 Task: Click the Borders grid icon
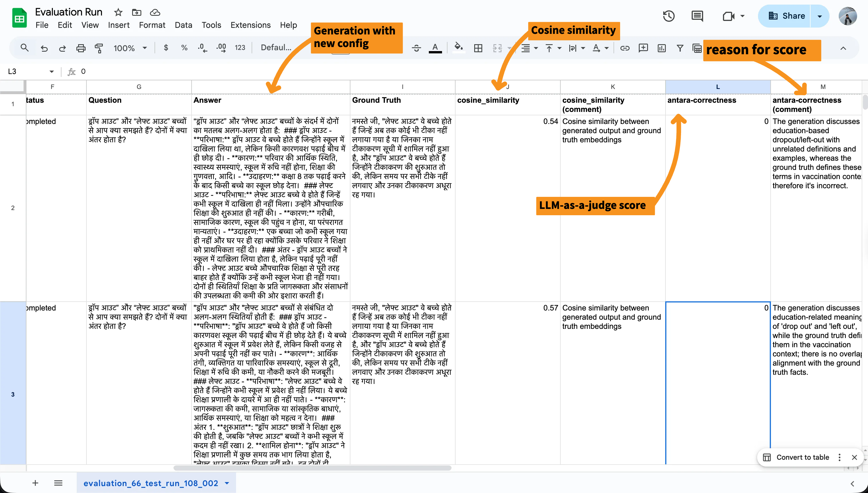point(478,48)
